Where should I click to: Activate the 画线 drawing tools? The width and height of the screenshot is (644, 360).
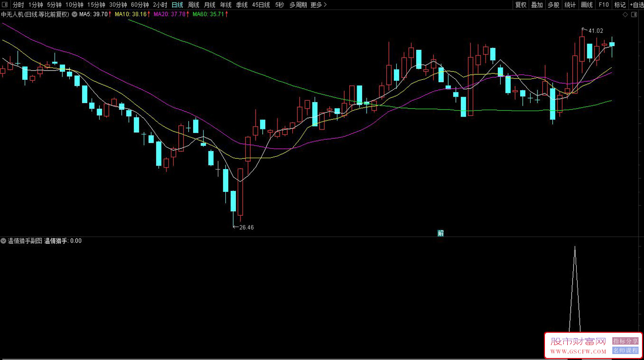587,4
